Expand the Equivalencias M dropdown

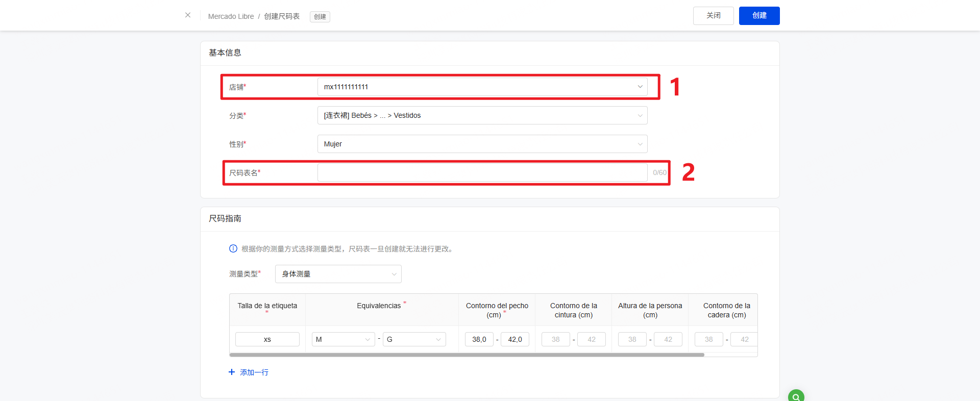(343, 339)
